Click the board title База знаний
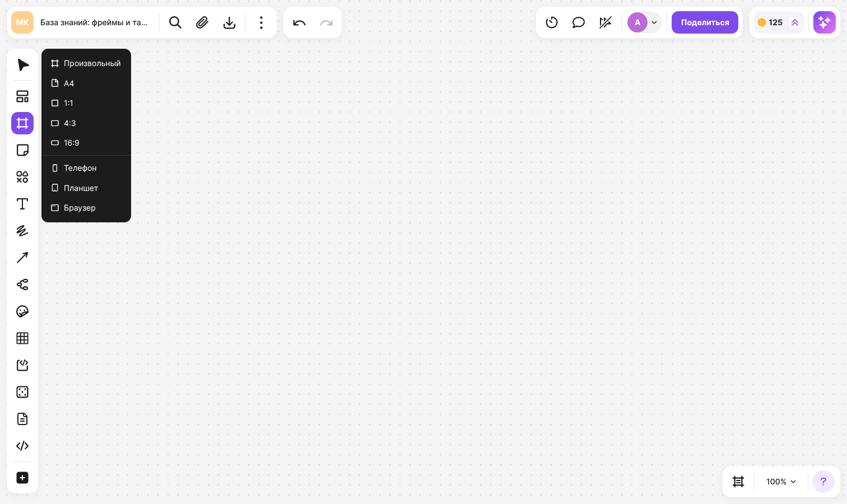This screenshot has width=847, height=504. point(94,22)
